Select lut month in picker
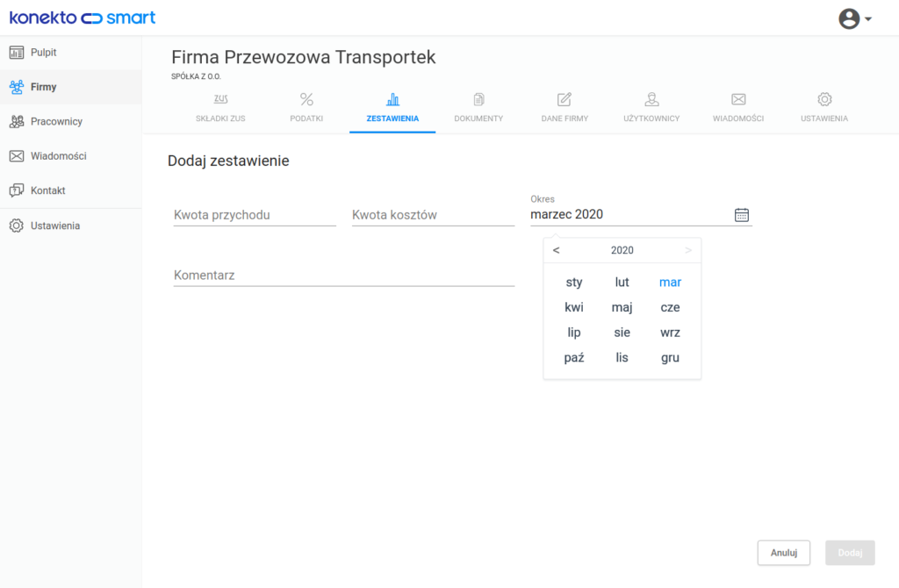The height and width of the screenshot is (588, 899). pyautogui.click(x=622, y=282)
